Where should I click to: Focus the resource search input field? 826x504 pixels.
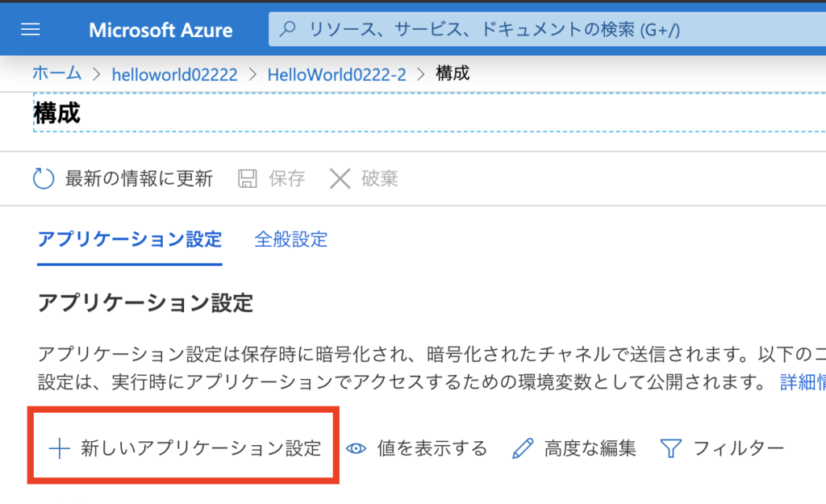click(548, 30)
